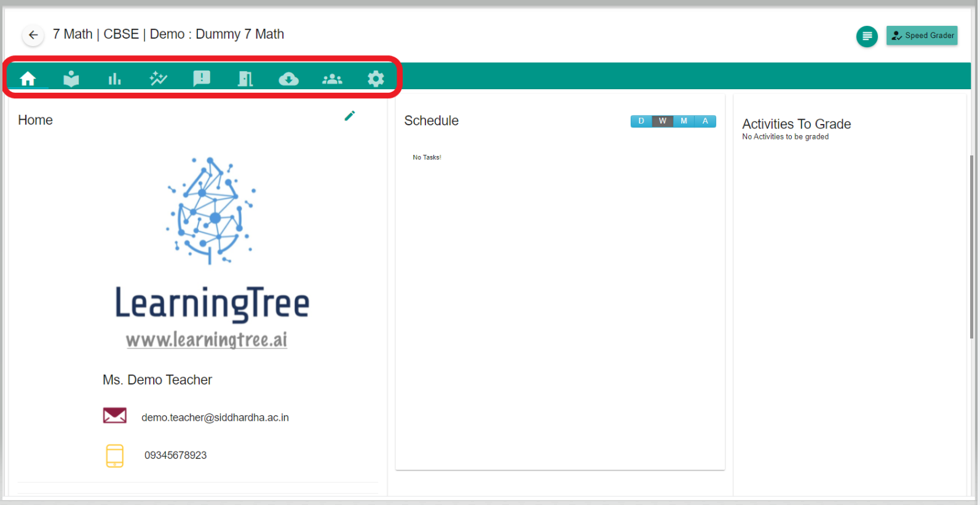Open the Home tab house icon
The width and height of the screenshot is (980, 505).
(28, 79)
